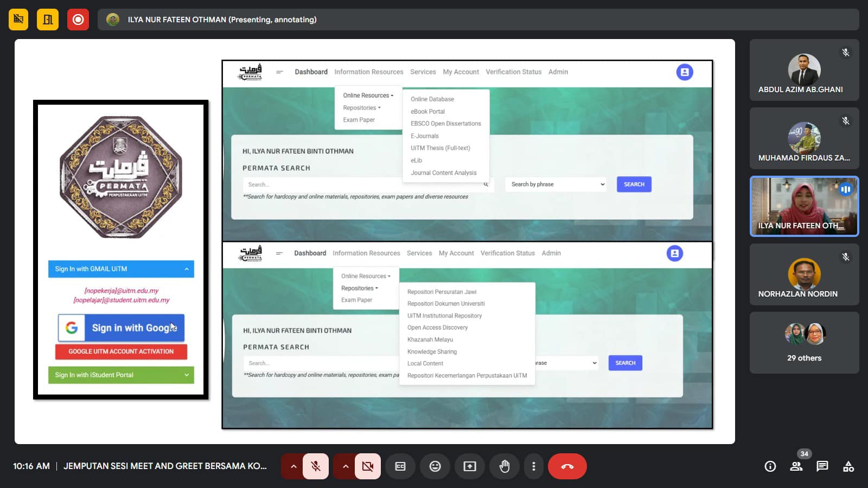Open audio settings chevron beside microphone
This screenshot has height=488, width=868.
pyautogui.click(x=293, y=466)
